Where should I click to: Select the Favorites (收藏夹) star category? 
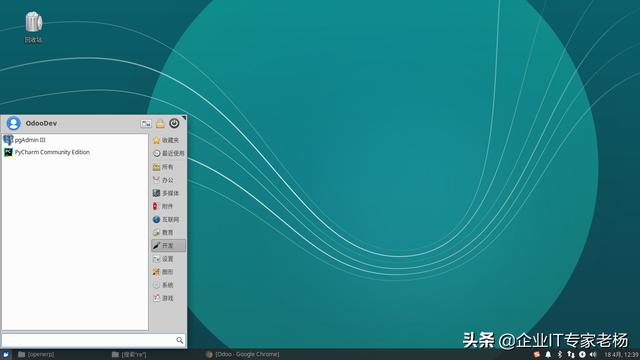(x=168, y=140)
